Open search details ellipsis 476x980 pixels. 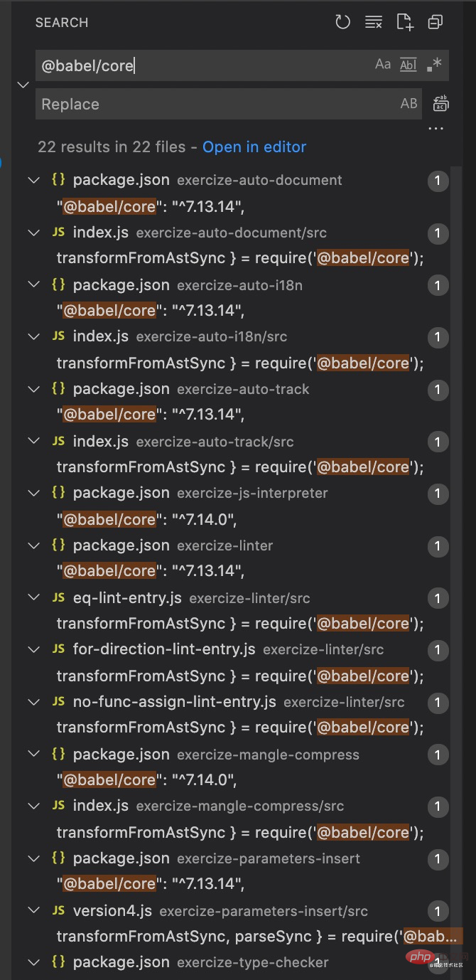coord(436,129)
